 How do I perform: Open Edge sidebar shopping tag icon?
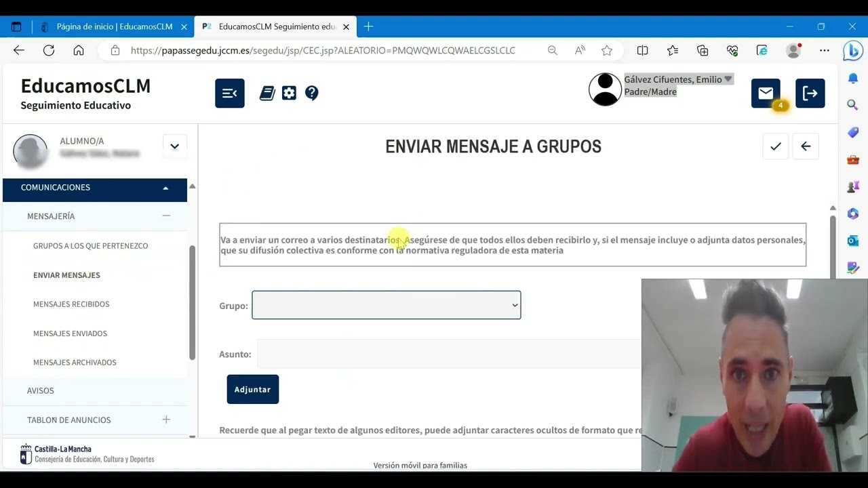pos(853,132)
